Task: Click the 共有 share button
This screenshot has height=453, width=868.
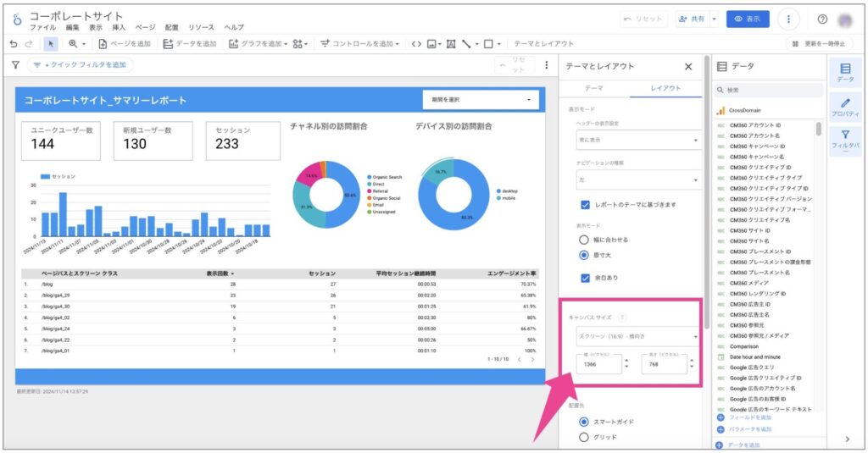Action: (x=692, y=19)
